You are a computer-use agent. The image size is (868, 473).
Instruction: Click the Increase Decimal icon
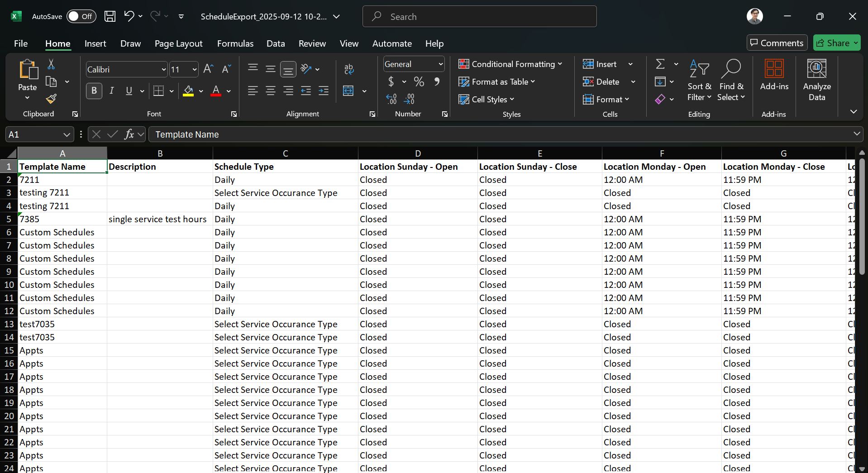[391, 99]
